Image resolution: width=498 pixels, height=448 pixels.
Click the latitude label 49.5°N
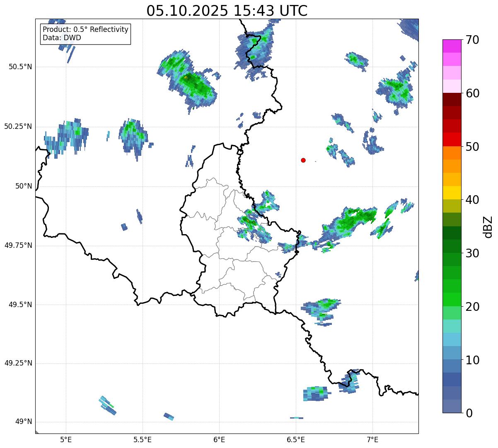(x=20, y=305)
